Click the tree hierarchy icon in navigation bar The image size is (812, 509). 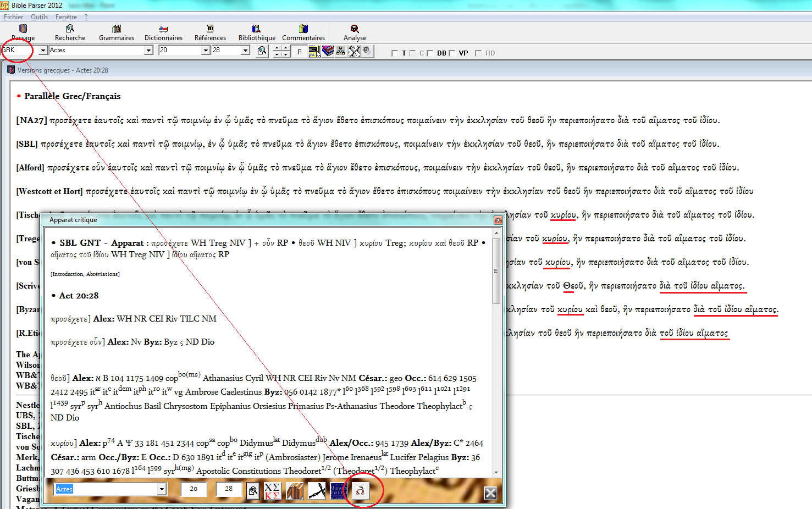point(341,51)
